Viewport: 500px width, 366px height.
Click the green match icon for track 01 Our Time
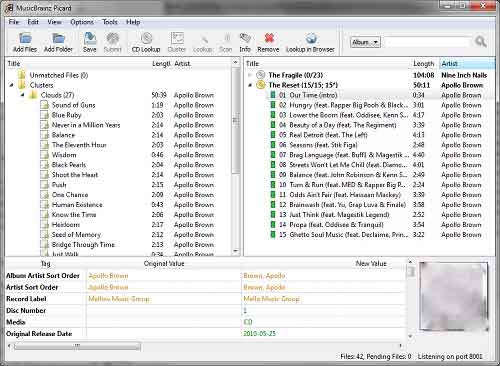click(273, 95)
